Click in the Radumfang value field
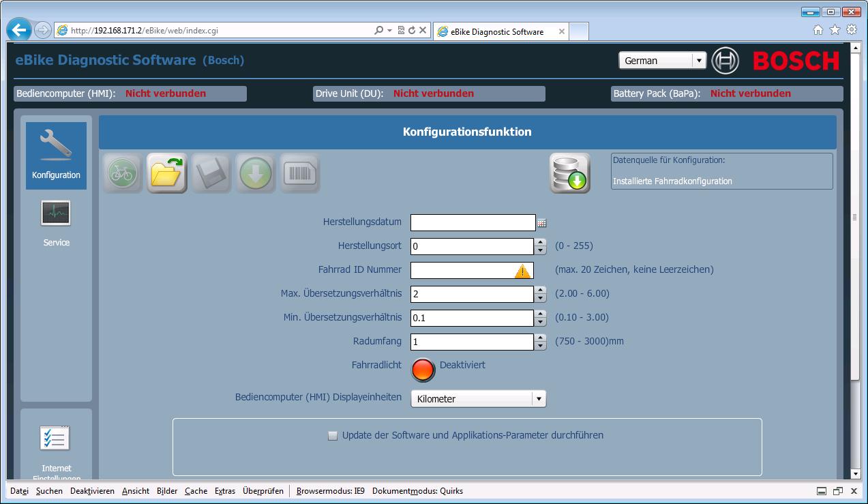This screenshot has width=868, height=504. coord(472,342)
